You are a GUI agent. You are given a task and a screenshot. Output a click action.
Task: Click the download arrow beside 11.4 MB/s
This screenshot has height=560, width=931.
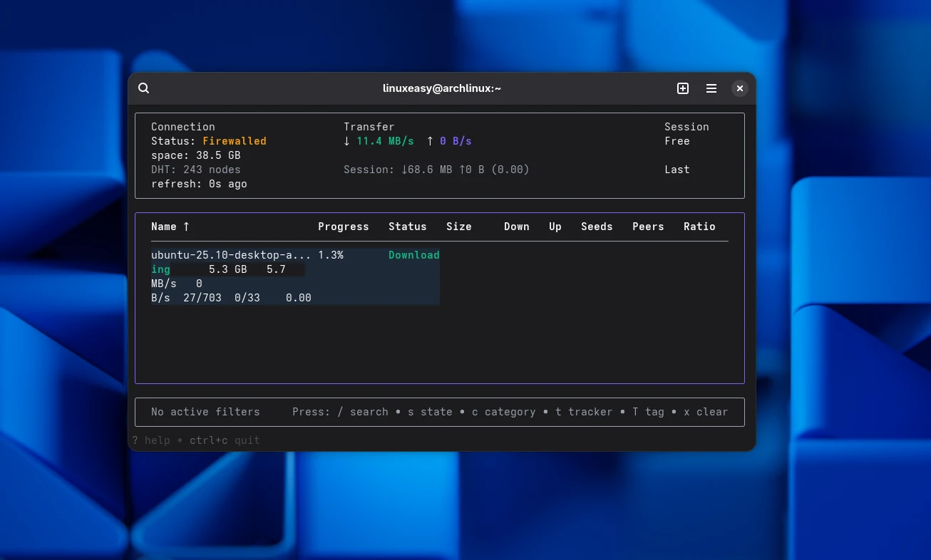(347, 141)
